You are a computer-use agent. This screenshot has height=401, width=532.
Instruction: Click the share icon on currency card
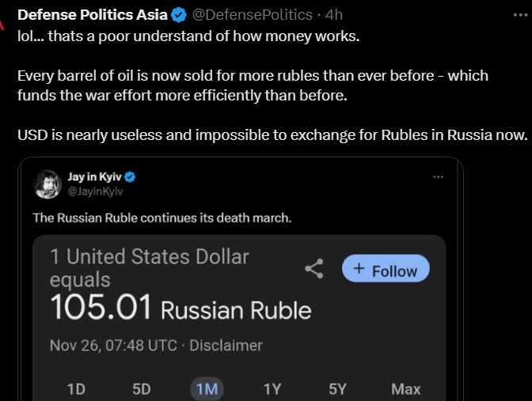click(x=314, y=269)
